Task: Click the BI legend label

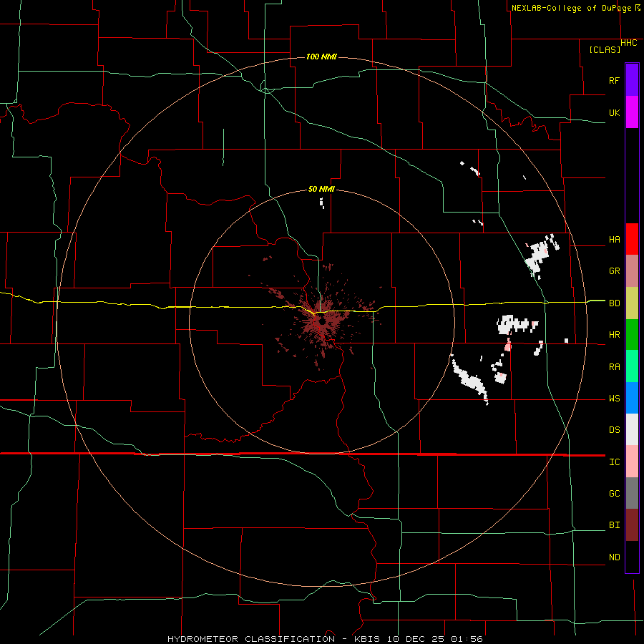Action: point(614,525)
